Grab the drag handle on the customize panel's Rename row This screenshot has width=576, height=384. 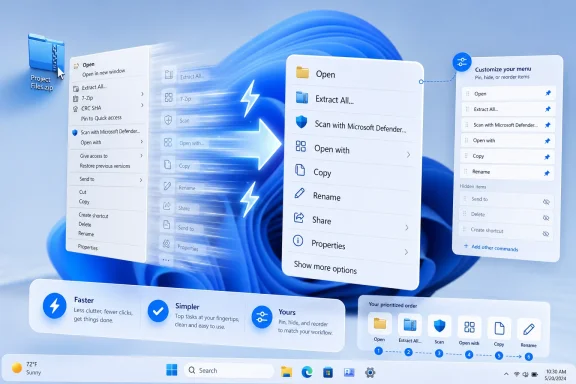(x=465, y=171)
